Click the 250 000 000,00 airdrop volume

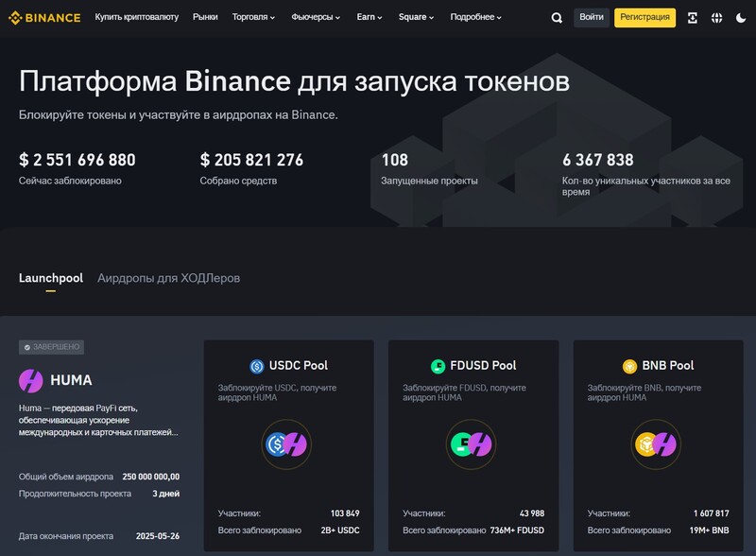tap(151, 477)
